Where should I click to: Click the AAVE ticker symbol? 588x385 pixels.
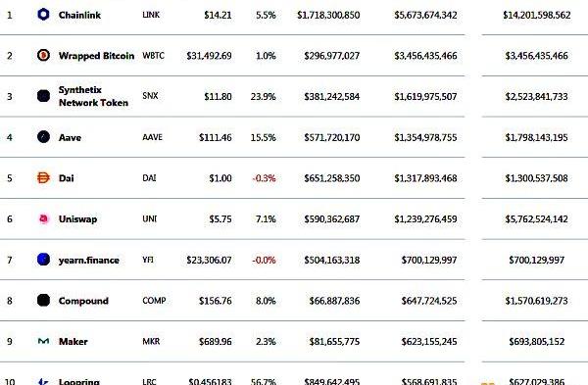(152, 137)
